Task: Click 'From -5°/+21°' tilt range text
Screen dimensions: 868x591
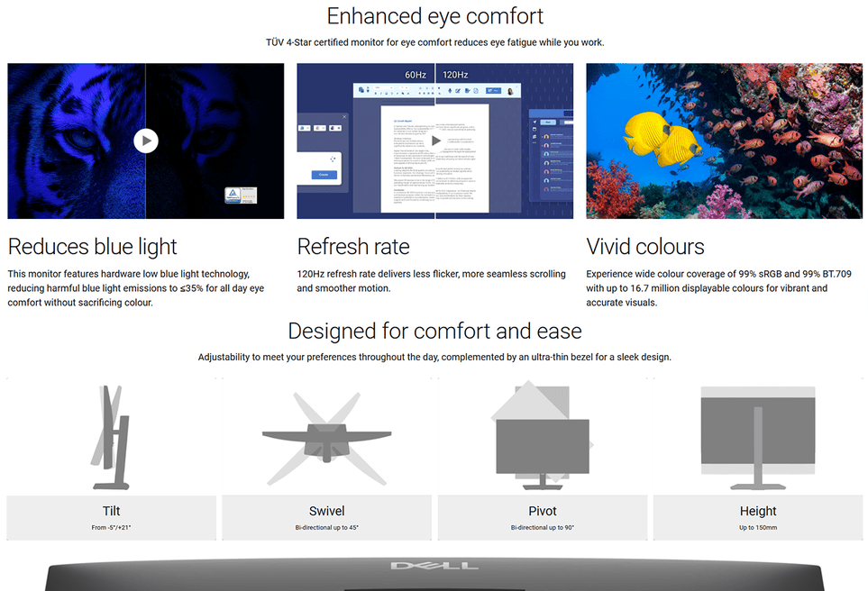Action: click(111, 527)
